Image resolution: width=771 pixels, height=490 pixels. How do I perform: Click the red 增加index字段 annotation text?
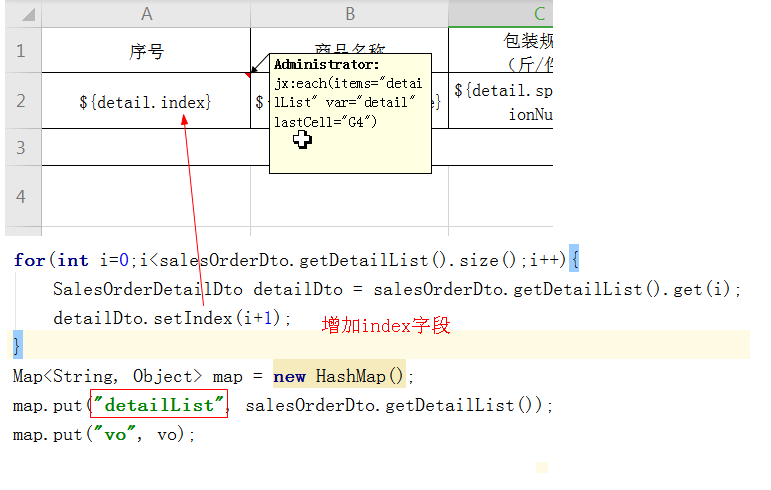[x=386, y=325]
